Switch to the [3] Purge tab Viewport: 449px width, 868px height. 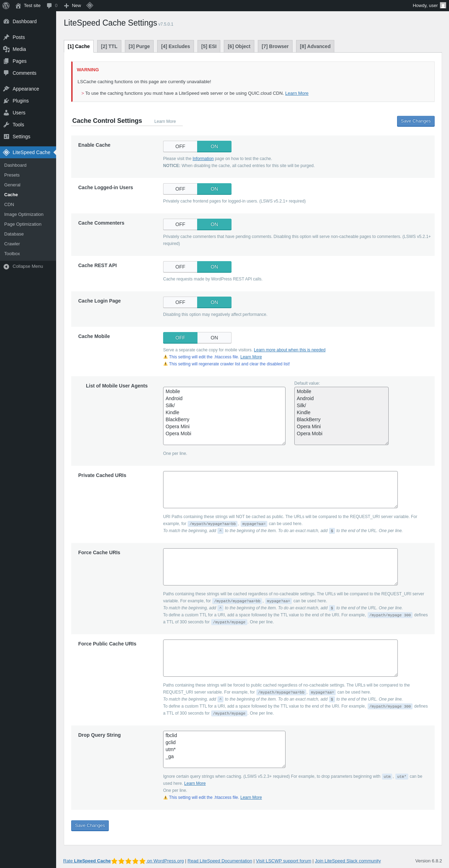(139, 46)
